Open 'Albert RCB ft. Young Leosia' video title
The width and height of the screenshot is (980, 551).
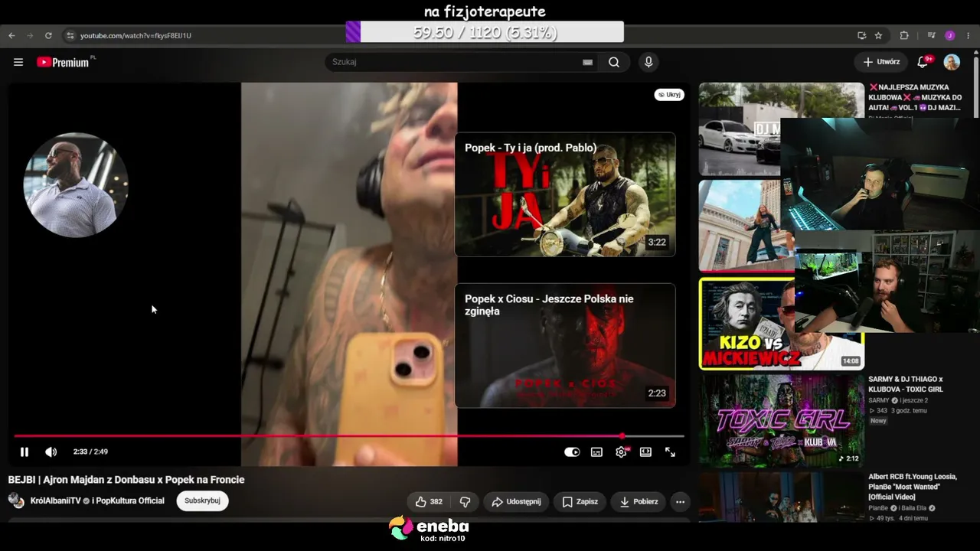click(913, 487)
